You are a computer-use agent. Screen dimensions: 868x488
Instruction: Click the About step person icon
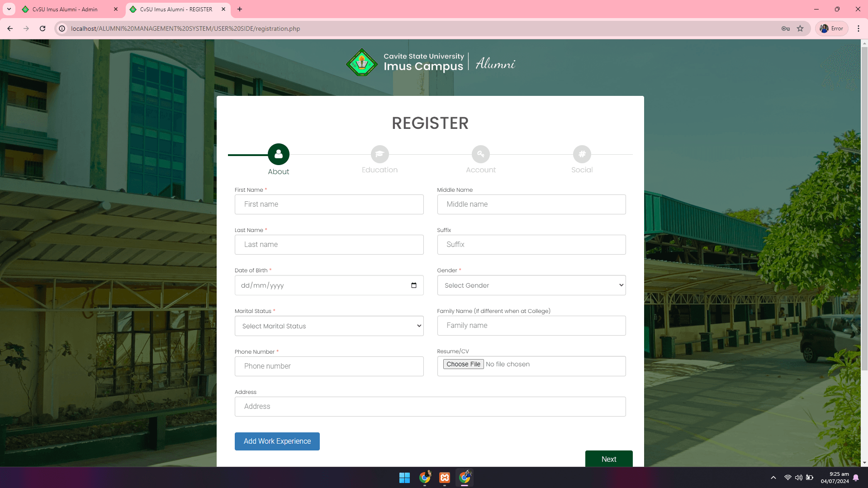pos(278,154)
